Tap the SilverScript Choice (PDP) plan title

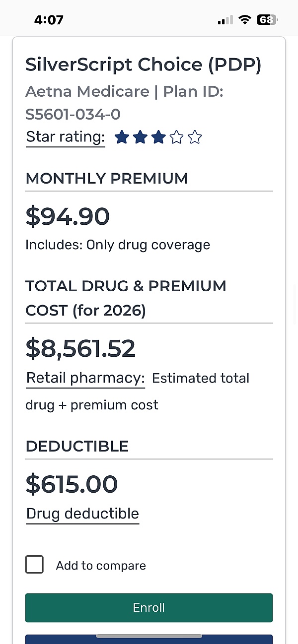143,65
